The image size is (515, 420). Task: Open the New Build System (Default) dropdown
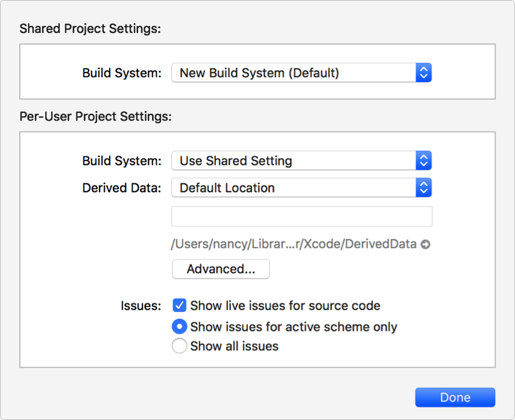click(294, 73)
